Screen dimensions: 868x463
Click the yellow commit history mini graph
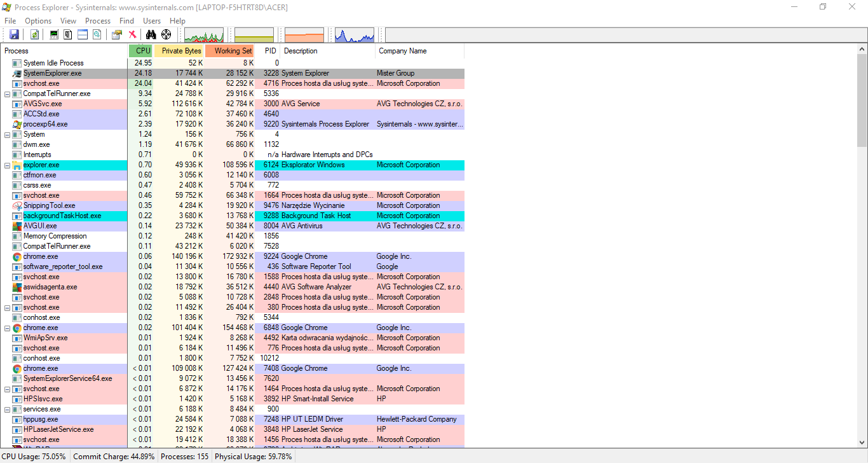(254, 35)
